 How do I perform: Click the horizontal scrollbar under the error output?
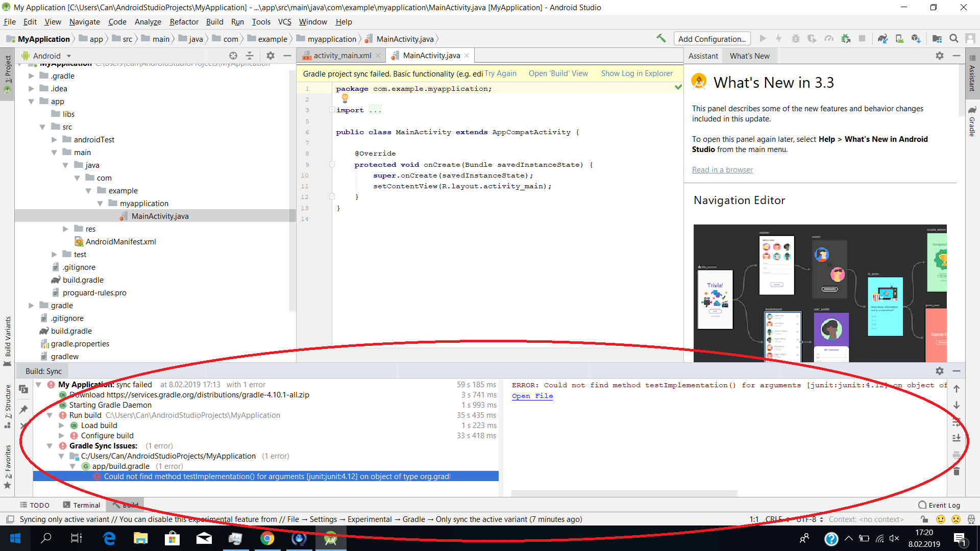pyautogui.click(x=624, y=493)
